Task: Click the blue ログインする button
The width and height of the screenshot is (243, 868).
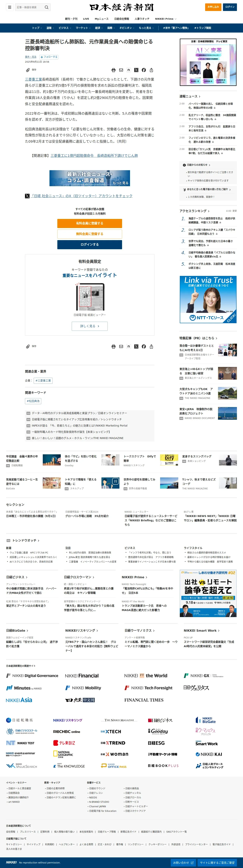Action: tap(90, 245)
